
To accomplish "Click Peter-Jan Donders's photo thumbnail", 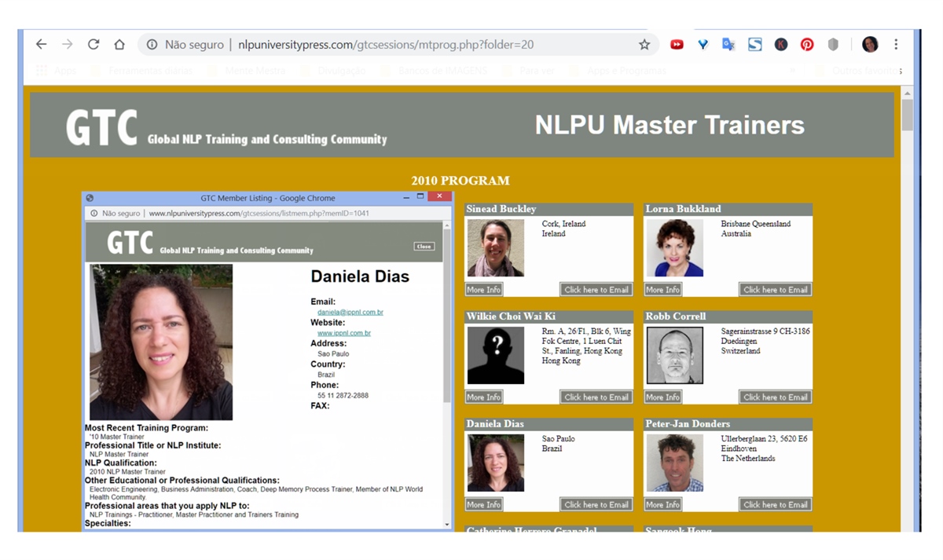I will [675, 463].
